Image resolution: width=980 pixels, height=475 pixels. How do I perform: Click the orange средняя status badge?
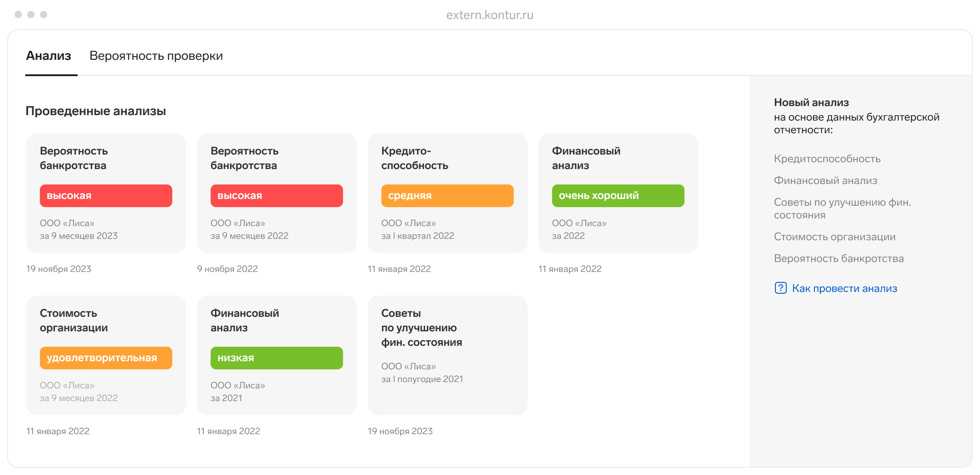(x=447, y=196)
